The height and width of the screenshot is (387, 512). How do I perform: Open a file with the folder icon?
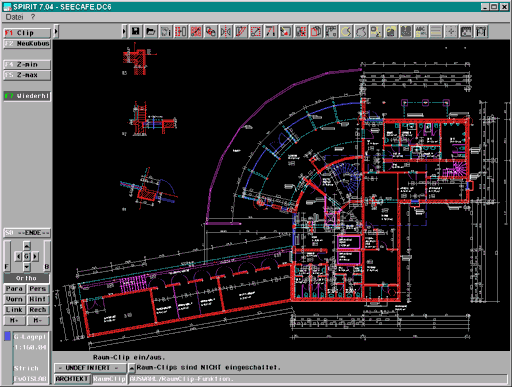click(151, 31)
